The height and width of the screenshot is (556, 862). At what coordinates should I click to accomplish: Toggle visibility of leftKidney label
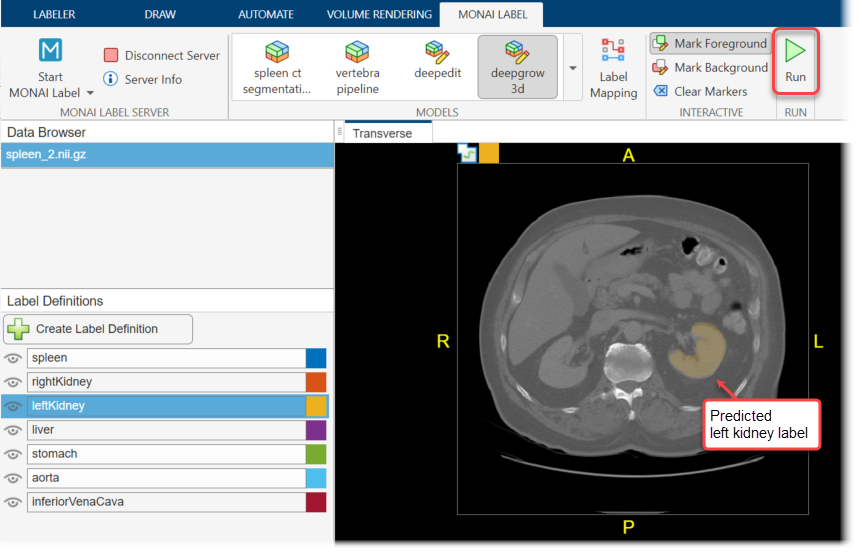pyautogui.click(x=13, y=406)
